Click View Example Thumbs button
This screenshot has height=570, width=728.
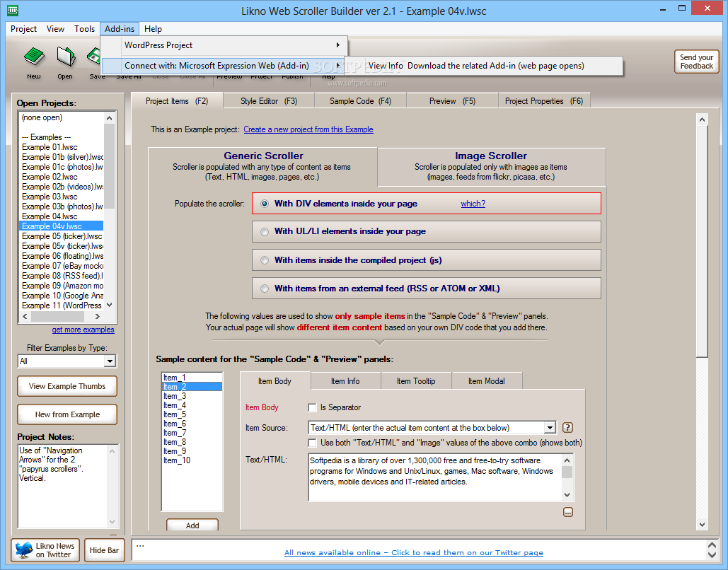[x=67, y=386]
